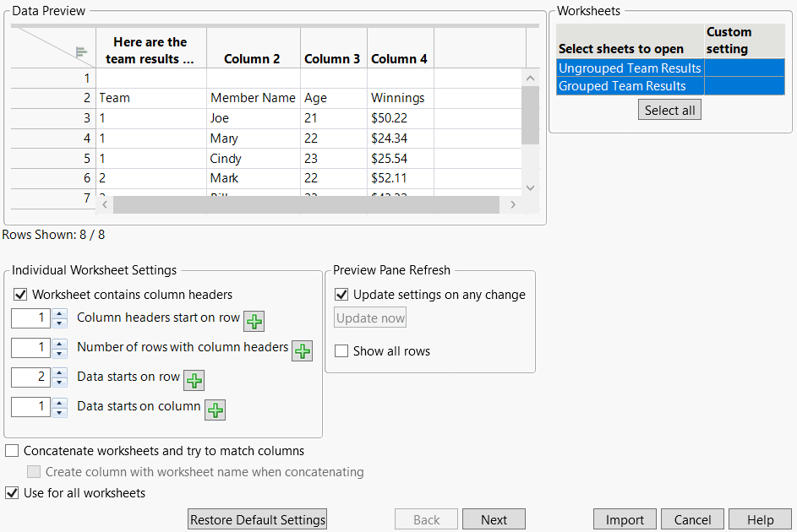Click the green plus beside Data starts on column
The height and width of the screenshot is (532, 797).
pyautogui.click(x=215, y=410)
